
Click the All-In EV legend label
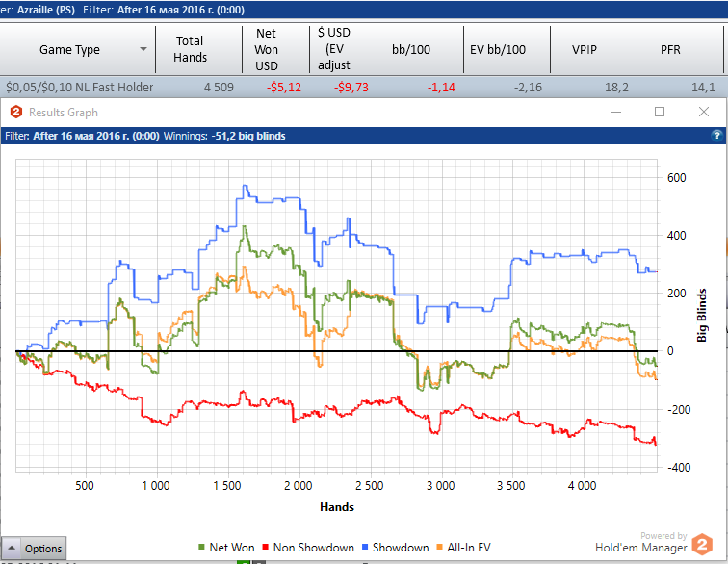click(x=469, y=548)
